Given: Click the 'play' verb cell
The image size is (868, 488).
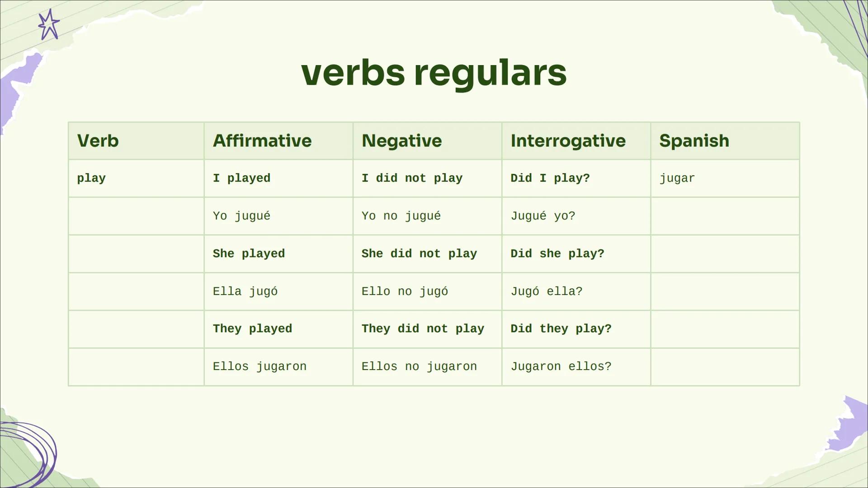Looking at the screenshot, I should (x=91, y=178).
